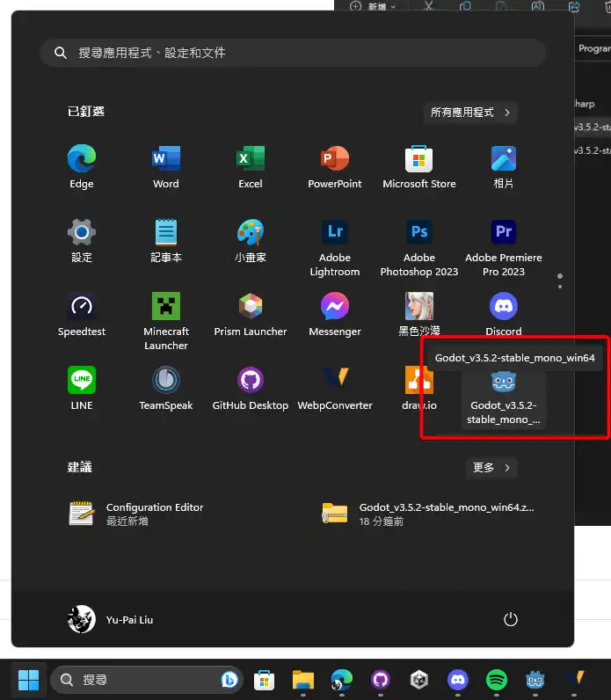Launch WebpConverter from pinned apps
The height and width of the screenshot is (700, 611).
(x=335, y=388)
